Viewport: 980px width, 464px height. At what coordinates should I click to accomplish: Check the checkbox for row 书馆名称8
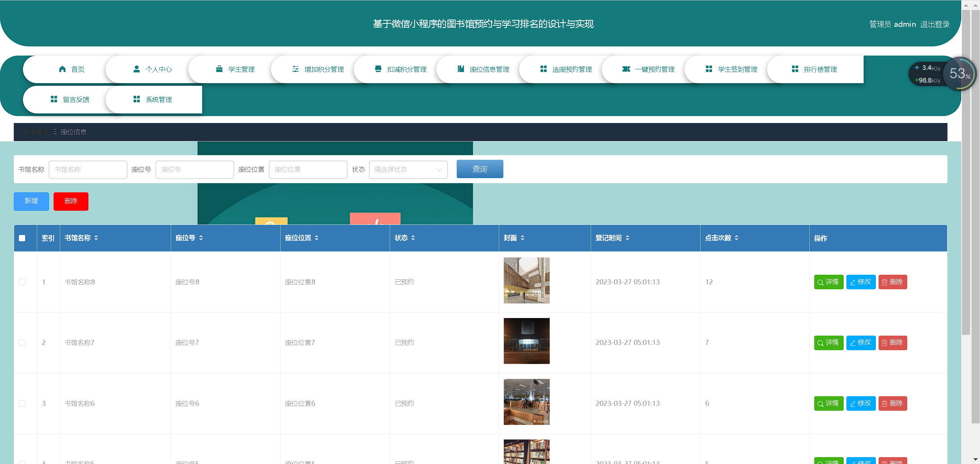(22, 282)
